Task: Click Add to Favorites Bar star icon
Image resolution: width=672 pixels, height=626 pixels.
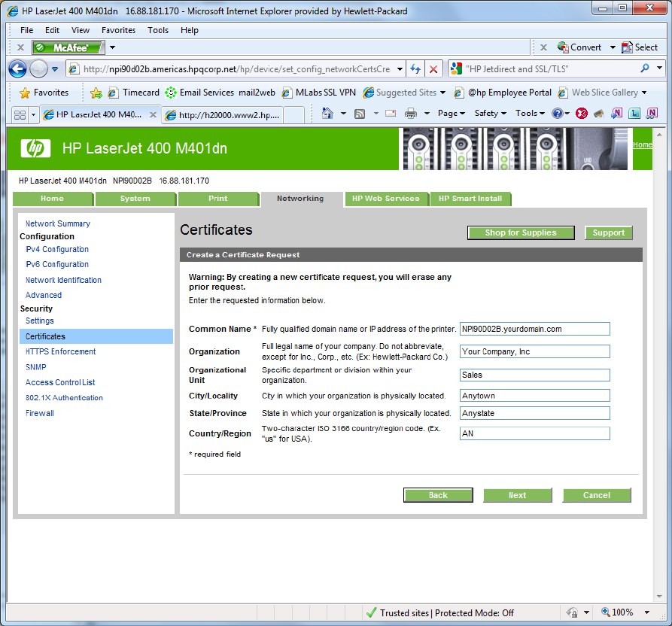Action: click(96, 93)
